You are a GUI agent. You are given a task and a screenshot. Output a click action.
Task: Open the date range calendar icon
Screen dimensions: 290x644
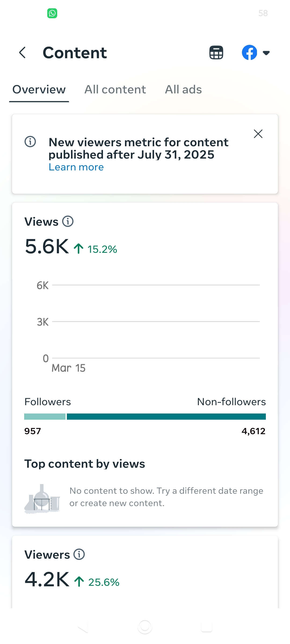(216, 52)
